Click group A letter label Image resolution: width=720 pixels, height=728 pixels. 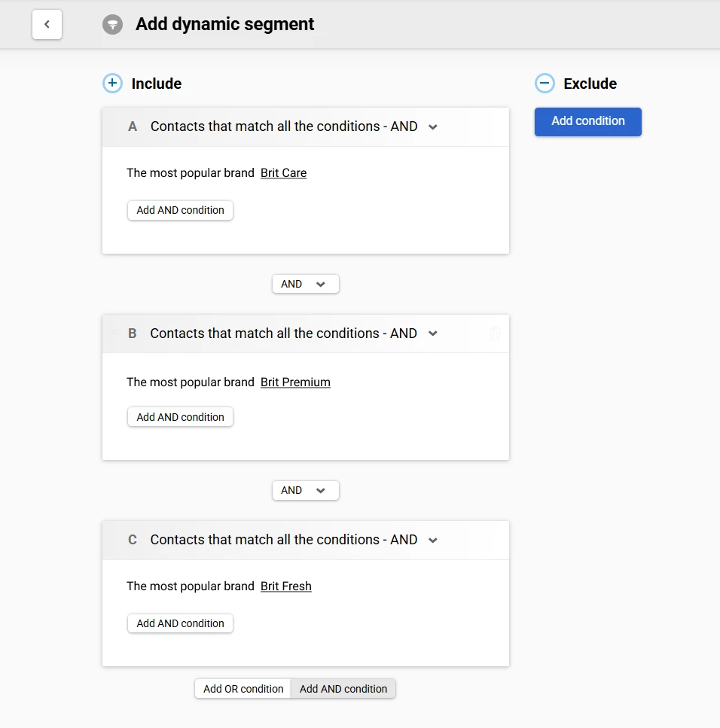click(133, 126)
